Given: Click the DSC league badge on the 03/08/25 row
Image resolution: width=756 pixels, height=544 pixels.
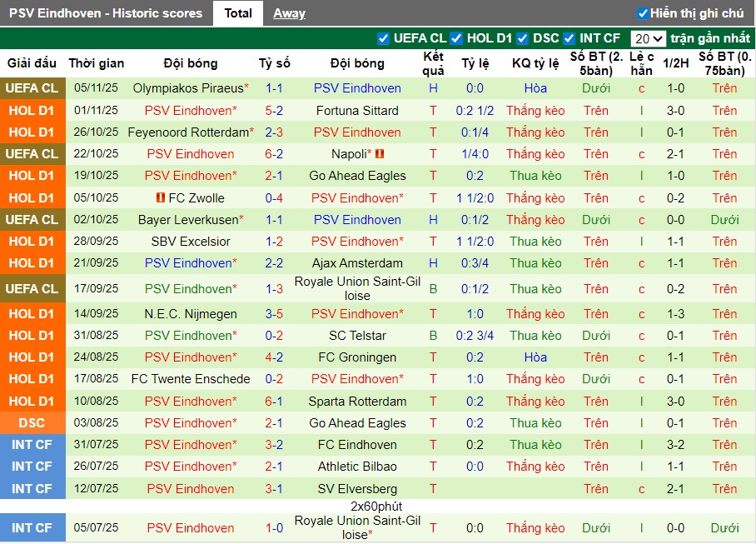Looking at the screenshot, I should tap(32, 423).
